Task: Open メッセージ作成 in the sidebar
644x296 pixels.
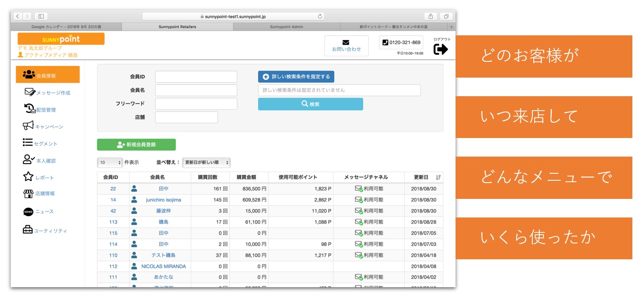Action: click(x=47, y=92)
